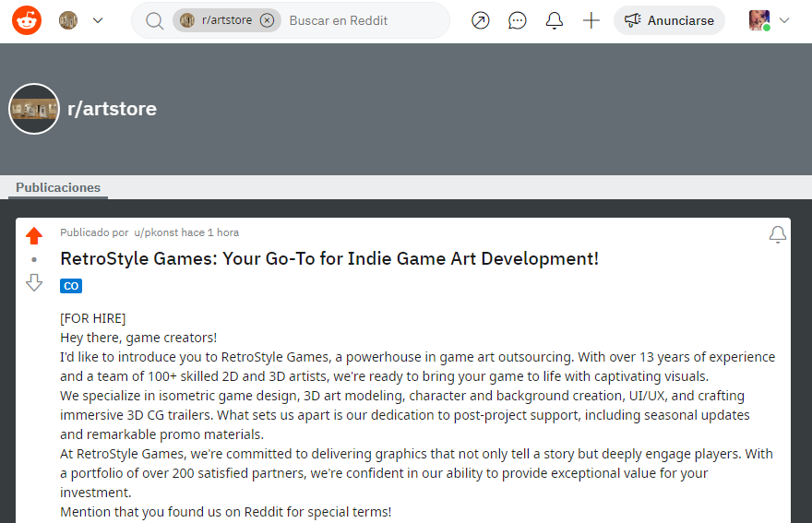The image size is (812, 523).
Task: Click the r/artstore community banner avatar
Action: click(x=34, y=109)
